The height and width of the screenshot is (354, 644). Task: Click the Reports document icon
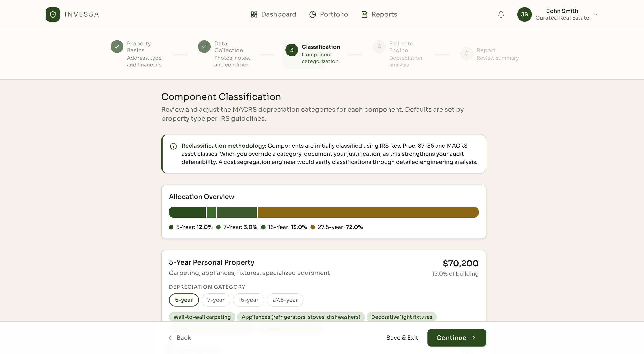tap(364, 14)
